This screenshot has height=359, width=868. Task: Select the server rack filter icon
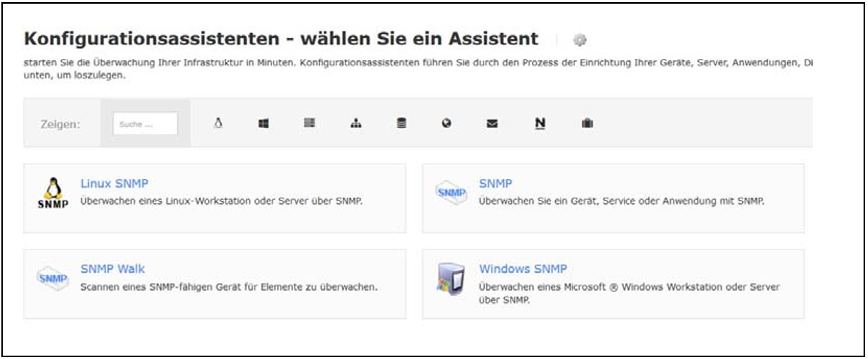[x=309, y=123]
